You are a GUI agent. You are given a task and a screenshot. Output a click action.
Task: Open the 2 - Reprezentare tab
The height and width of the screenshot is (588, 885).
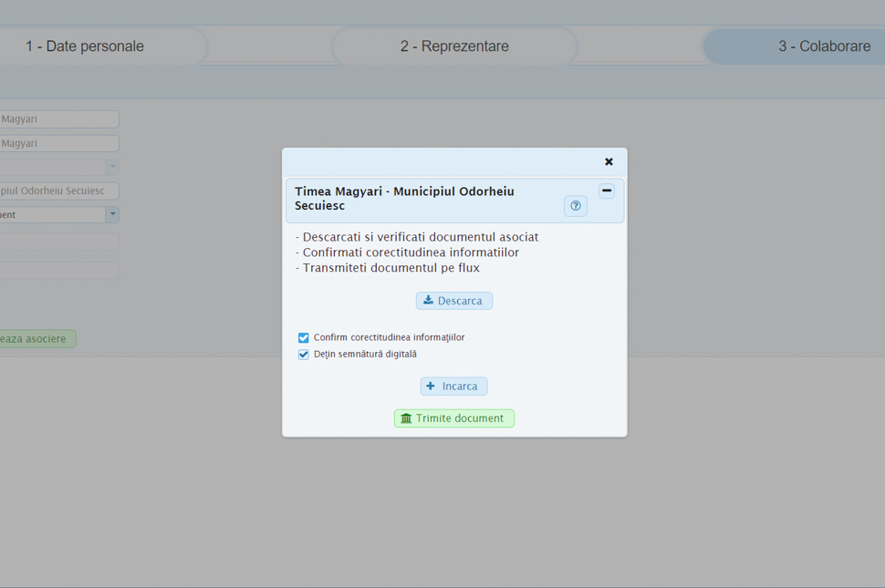coord(454,46)
